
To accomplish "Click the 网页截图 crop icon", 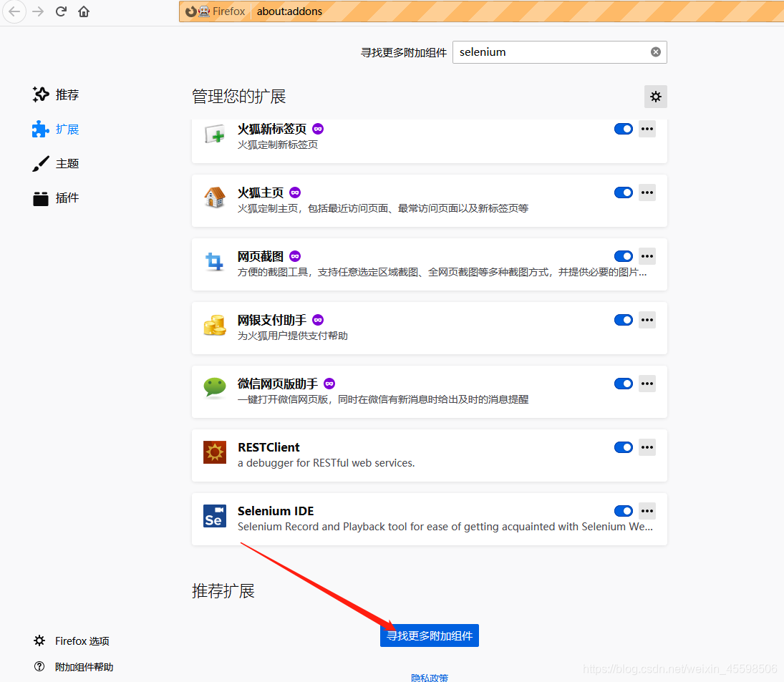I will 215,261.
